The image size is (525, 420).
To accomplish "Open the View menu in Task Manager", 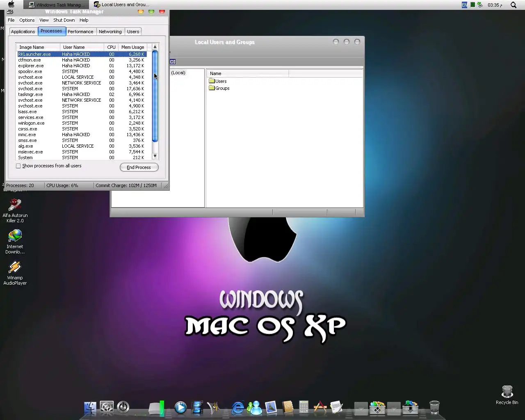I will (44, 20).
